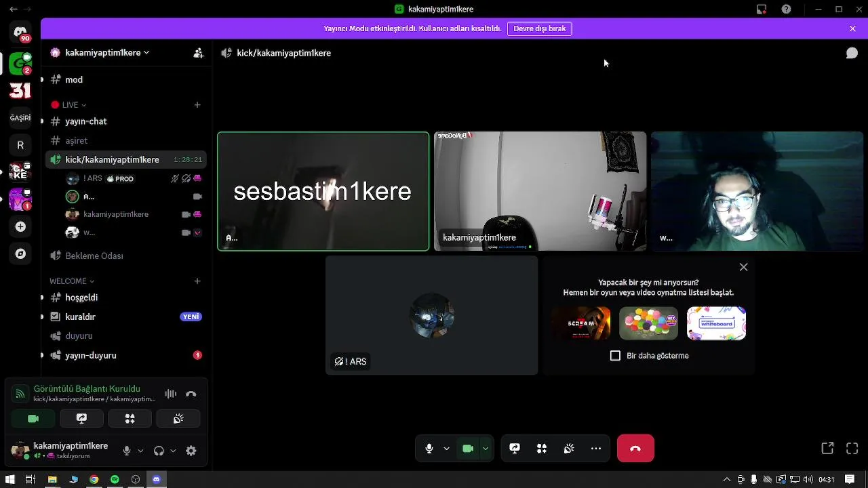Pop out the call window
Viewport: 868px width, 488px height.
827,449
